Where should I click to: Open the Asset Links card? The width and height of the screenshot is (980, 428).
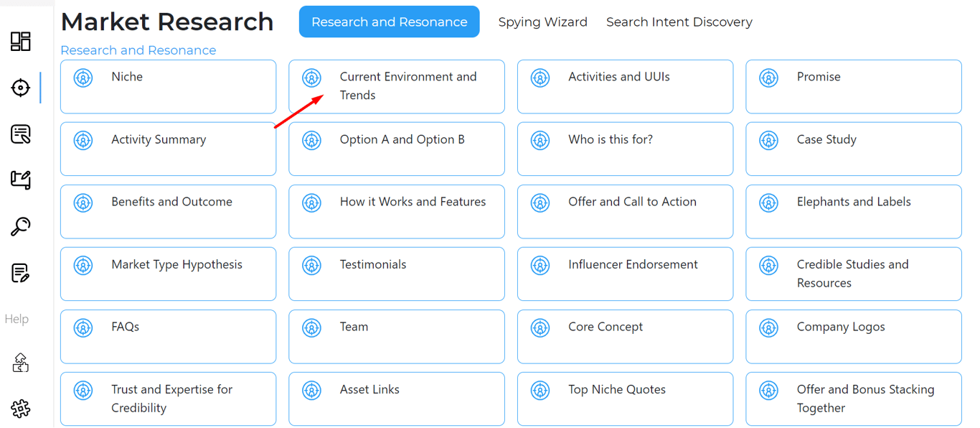(x=397, y=399)
